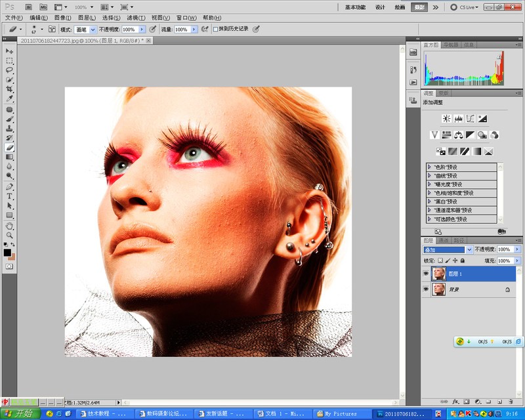525x420 pixels.
Task: Click the Brightness/Contrast adjustment icon
Action: click(446, 119)
